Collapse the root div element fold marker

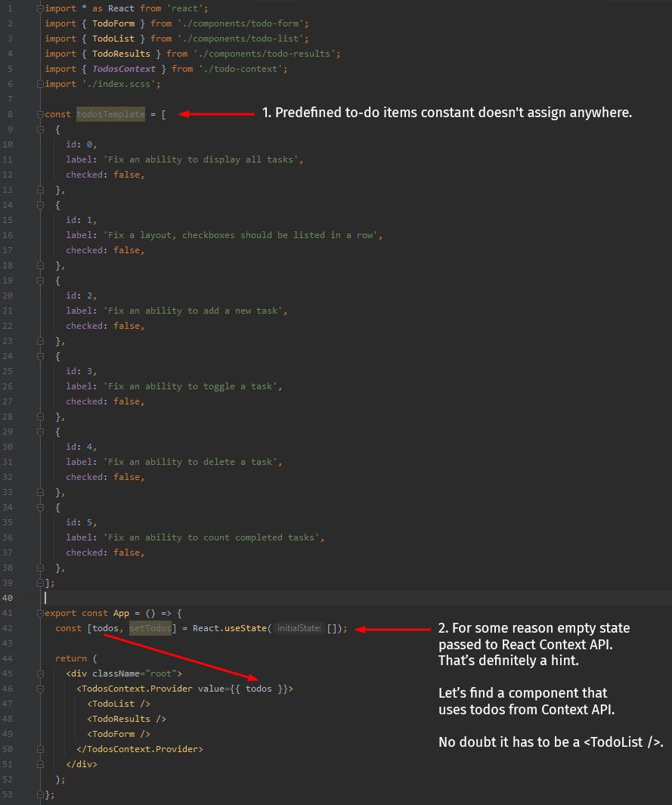[42, 673]
